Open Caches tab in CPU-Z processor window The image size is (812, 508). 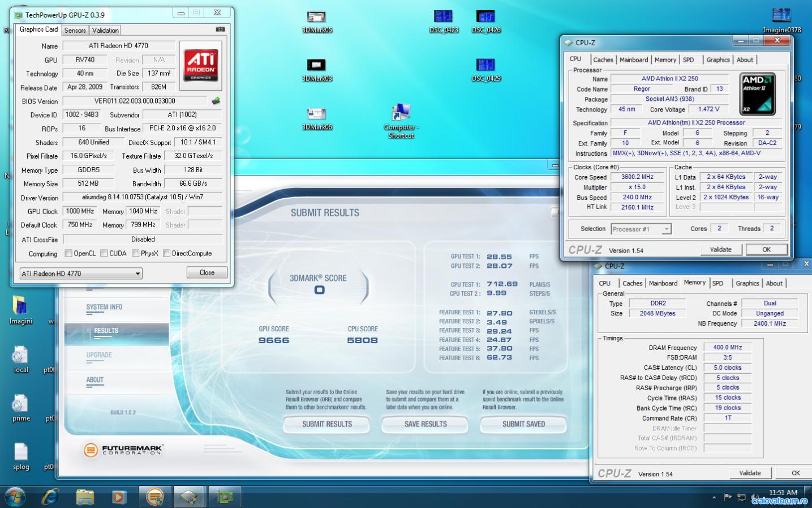603,60
